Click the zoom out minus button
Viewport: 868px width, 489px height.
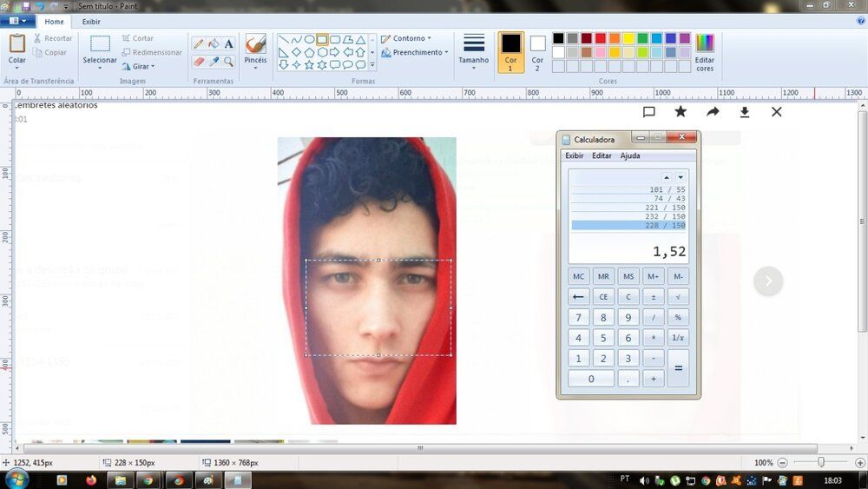(x=782, y=462)
